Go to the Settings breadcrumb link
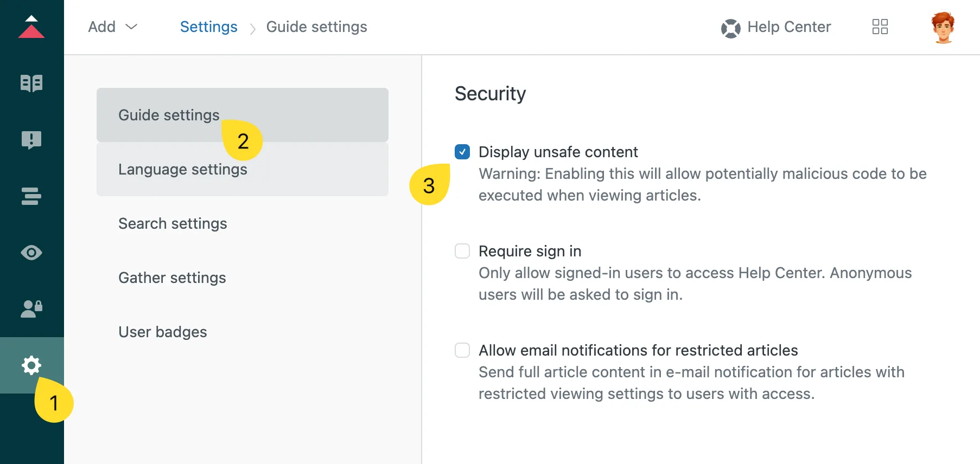This screenshot has width=980, height=464. 209,27
